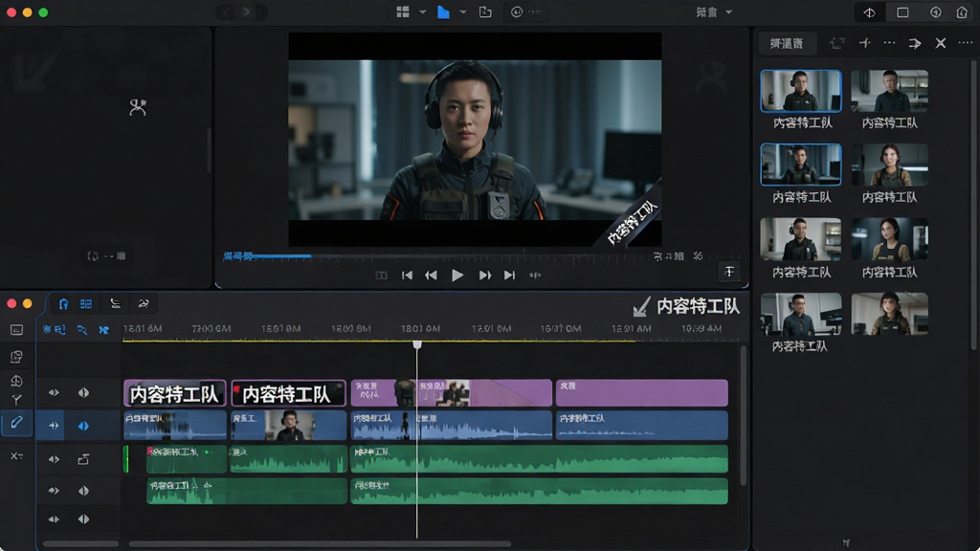The height and width of the screenshot is (551, 980).
Task: Click the blue shape icon in top toolbar
Action: (443, 11)
